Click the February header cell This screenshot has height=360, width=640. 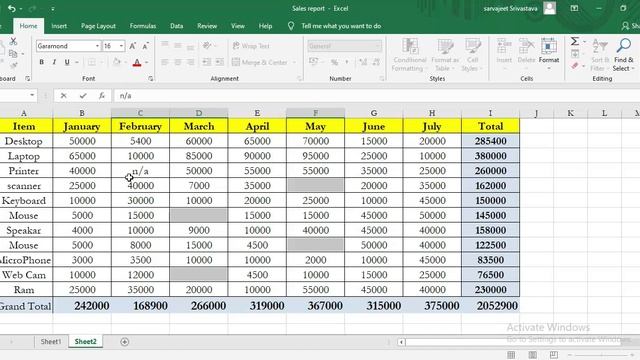140,126
